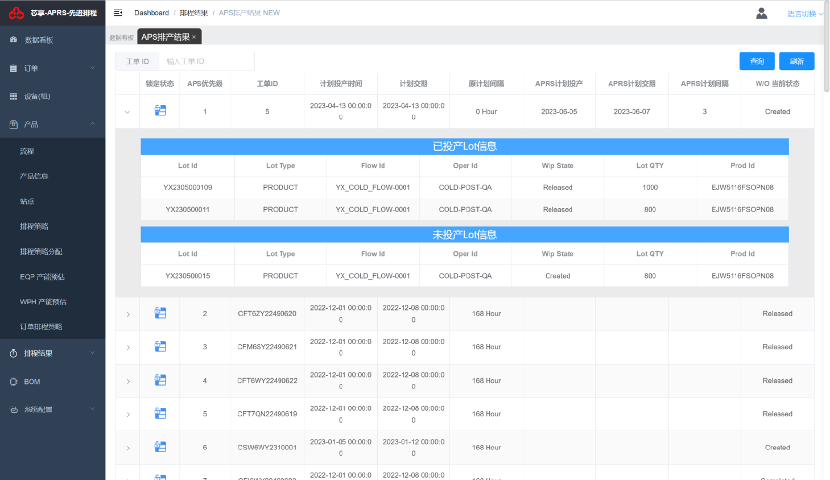Expand row with work order CFT6ZY22490620
Viewport: 830px width, 480px height.
pos(128,314)
